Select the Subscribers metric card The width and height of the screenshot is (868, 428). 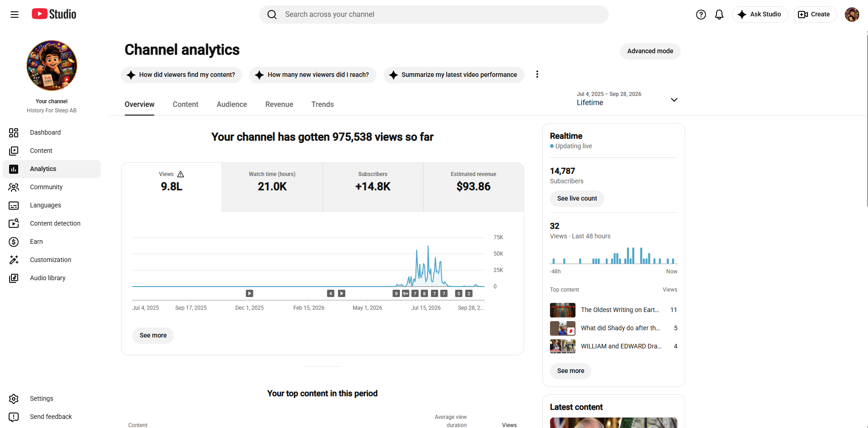point(373,187)
